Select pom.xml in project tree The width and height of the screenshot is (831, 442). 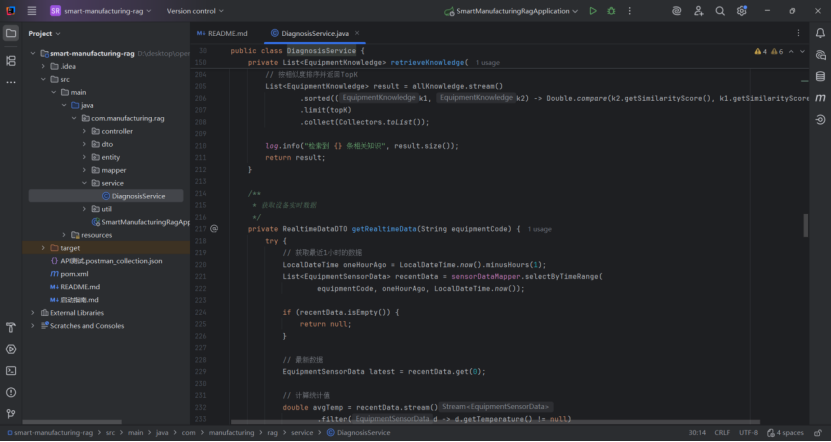[x=69, y=274]
